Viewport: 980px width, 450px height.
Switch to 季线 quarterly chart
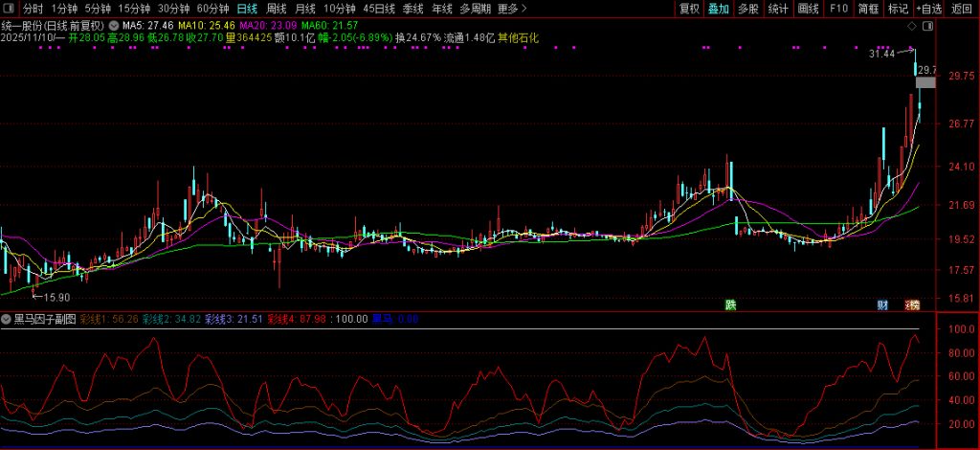pyautogui.click(x=412, y=9)
